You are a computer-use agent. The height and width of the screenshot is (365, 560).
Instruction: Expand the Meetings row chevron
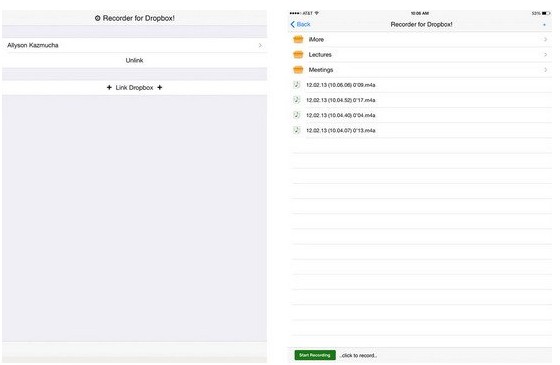tap(545, 70)
